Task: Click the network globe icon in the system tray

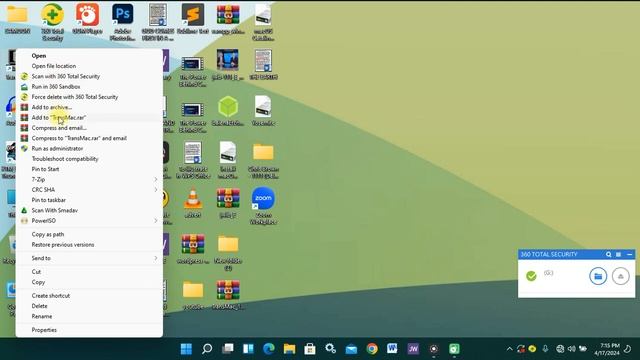Action: 560,349
